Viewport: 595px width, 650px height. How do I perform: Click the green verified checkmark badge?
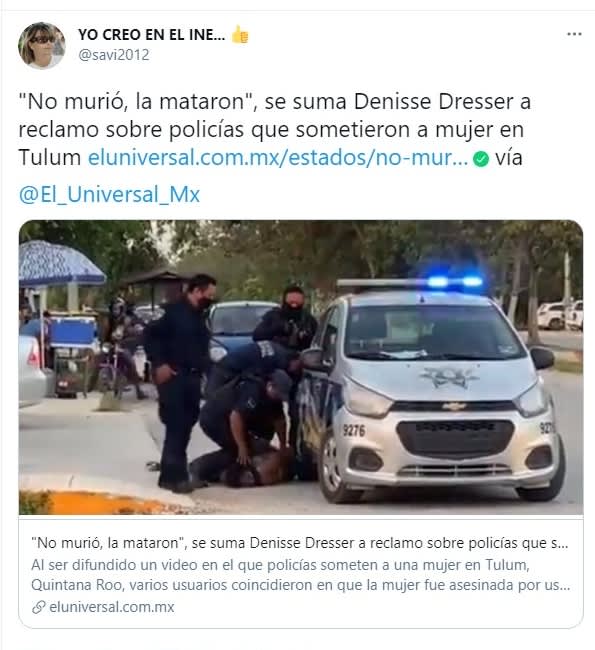[481, 159]
